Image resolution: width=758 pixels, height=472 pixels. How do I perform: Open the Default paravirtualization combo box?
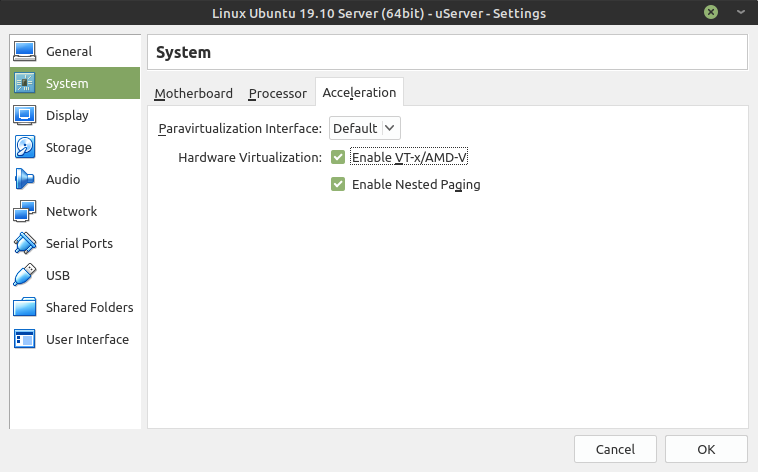click(x=364, y=128)
